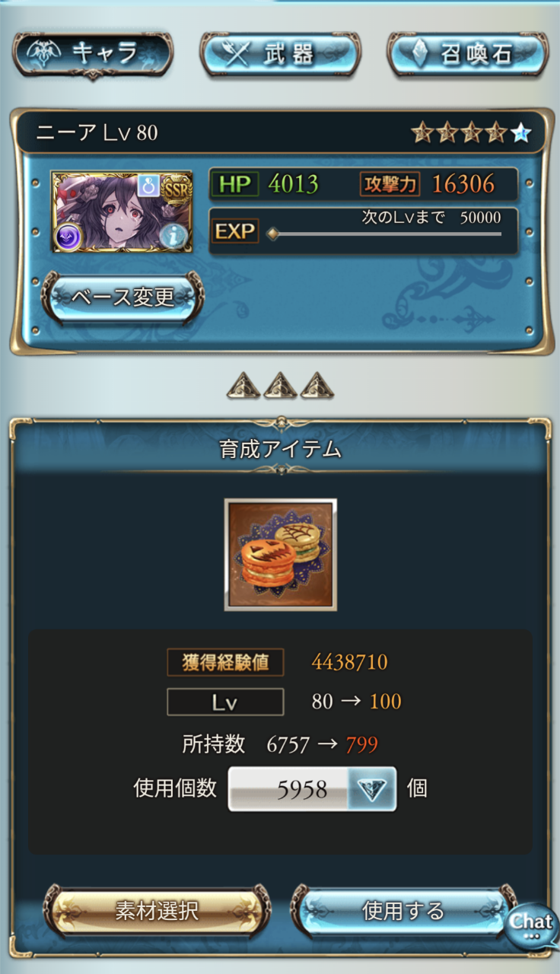Tap the SSR rarity badge
The width and height of the screenshot is (560, 974).
[176, 186]
